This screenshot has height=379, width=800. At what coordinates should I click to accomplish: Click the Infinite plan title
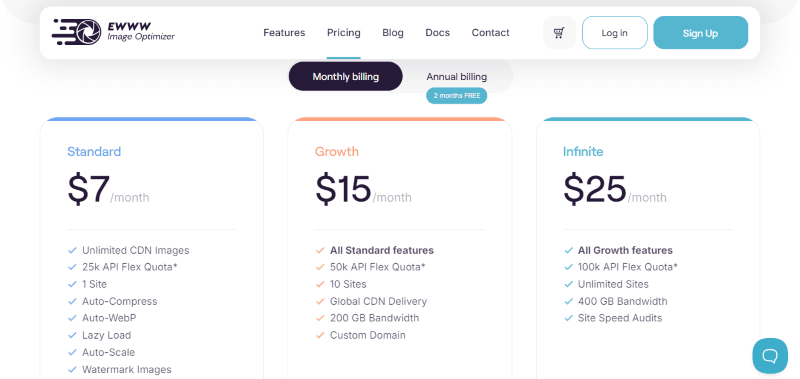(x=583, y=151)
